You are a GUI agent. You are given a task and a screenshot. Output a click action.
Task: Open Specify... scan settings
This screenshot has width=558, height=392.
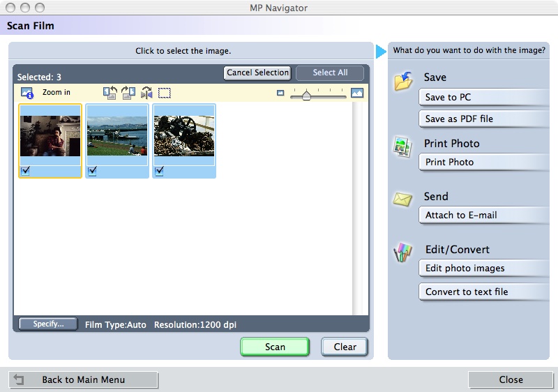click(48, 324)
